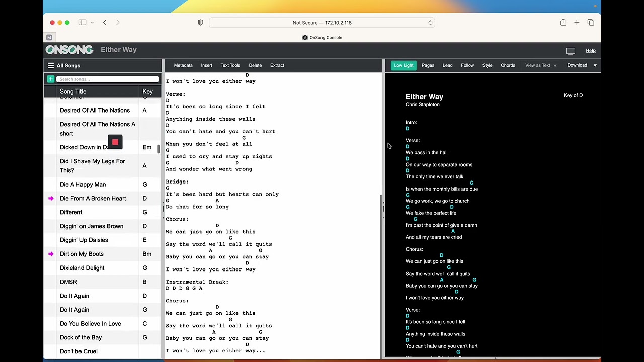Image resolution: width=644 pixels, height=362 pixels.
Task: Click editor line Instrumental Break:
Action: [x=197, y=282]
